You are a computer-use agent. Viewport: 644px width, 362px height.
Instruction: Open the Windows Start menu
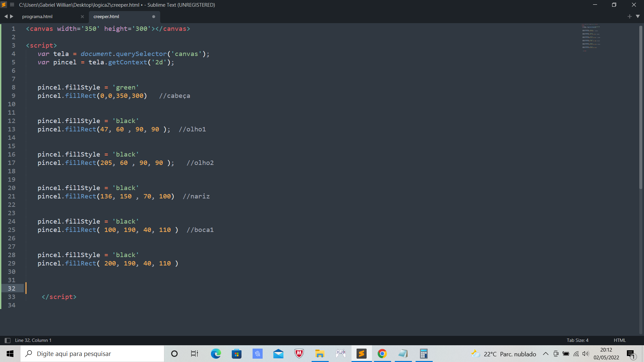pos(10,354)
